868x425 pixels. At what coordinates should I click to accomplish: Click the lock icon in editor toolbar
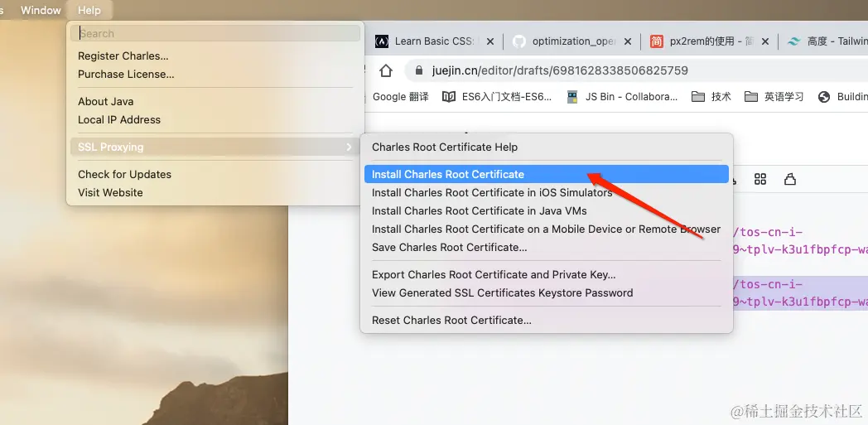790,179
